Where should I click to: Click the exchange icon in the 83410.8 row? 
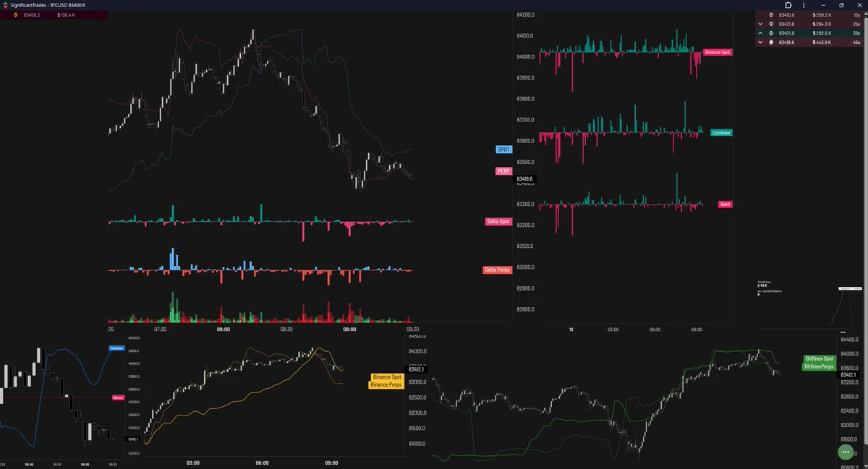point(771,15)
